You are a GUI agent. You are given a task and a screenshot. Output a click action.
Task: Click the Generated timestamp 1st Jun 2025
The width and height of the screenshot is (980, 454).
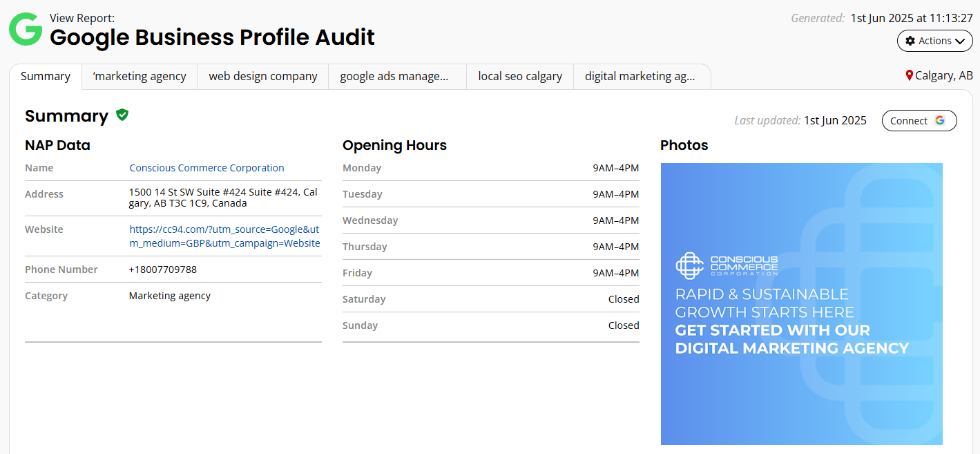tap(912, 18)
